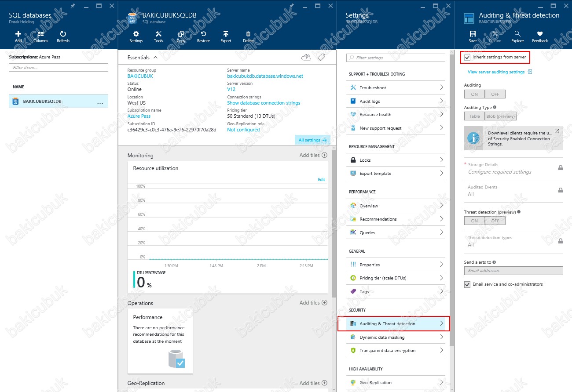Open ellipsis menu for BAKICUBUKSQLDB row
This screenshot has width=572, height=392.
[100, 102]
